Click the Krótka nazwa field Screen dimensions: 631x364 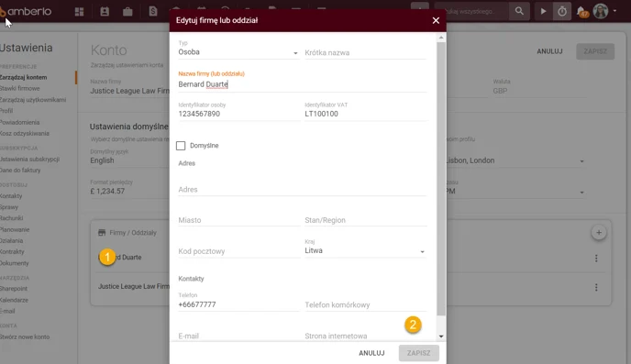[365, 52]
